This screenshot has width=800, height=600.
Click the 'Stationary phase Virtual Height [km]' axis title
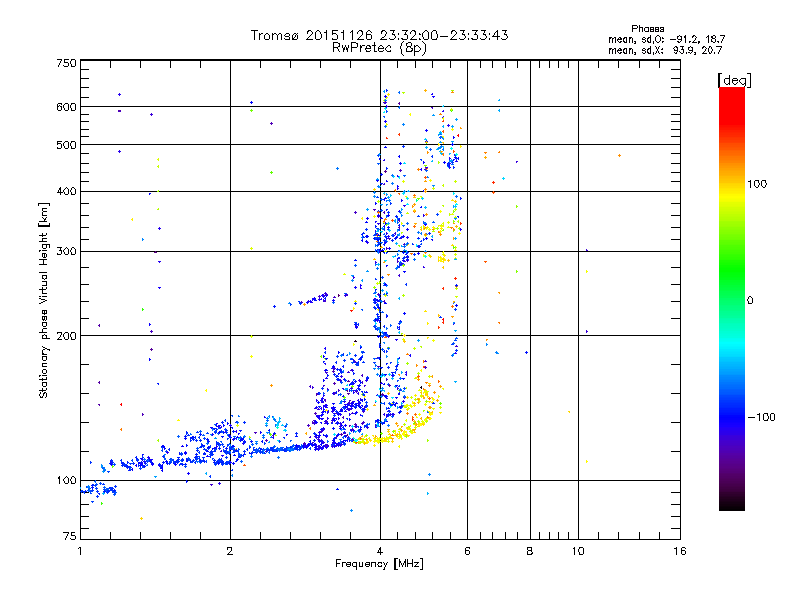(44, 300)
